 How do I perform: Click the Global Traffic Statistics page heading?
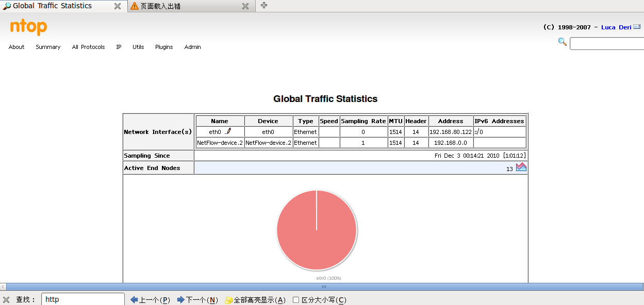(x=325, y=99)
